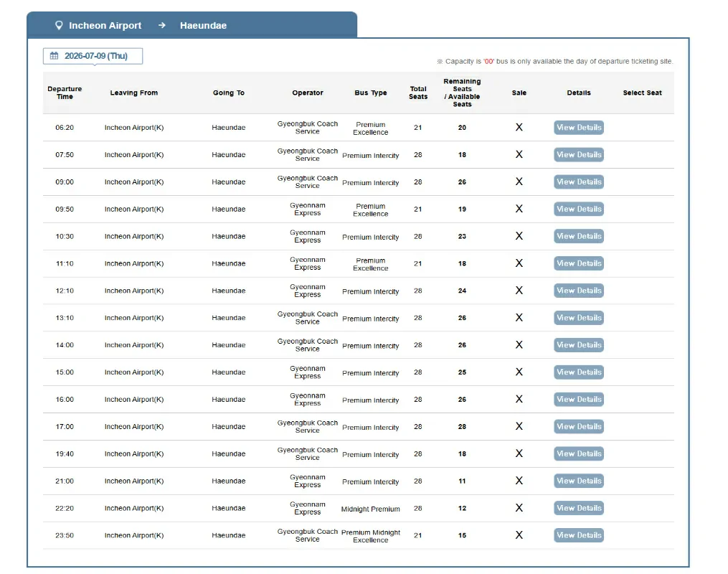Screen dimensions: 728x574
Task: Click the sale X mark for 23:50 departure
Action: click(519, 535)
